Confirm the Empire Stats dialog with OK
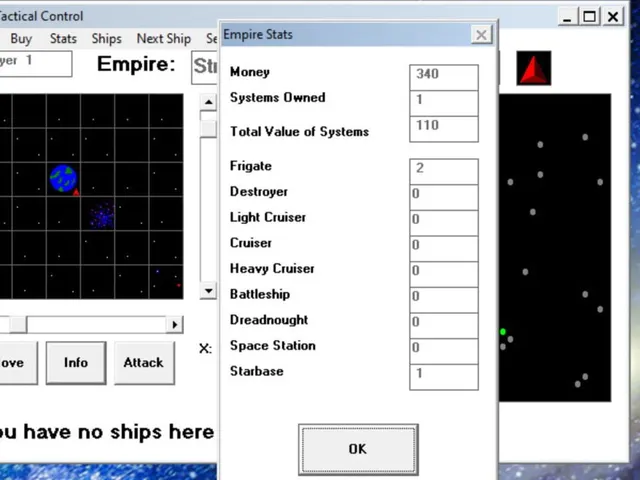The width and height of the screenshot is (640, 480). coord(358,449)
